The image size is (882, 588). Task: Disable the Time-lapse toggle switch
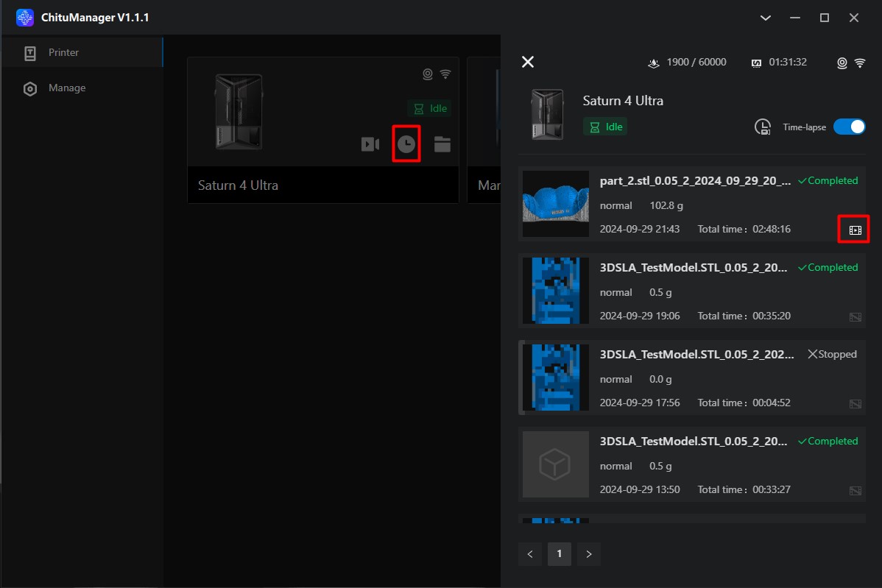click(849, 127)
